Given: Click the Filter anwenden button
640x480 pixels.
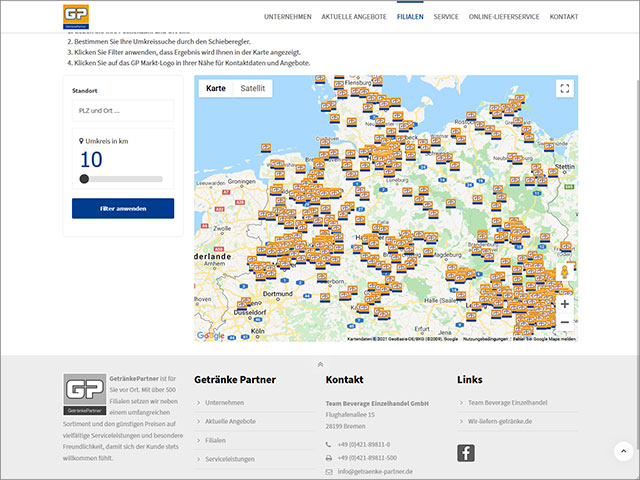Looking at the screenshot, I should (123, 209).
